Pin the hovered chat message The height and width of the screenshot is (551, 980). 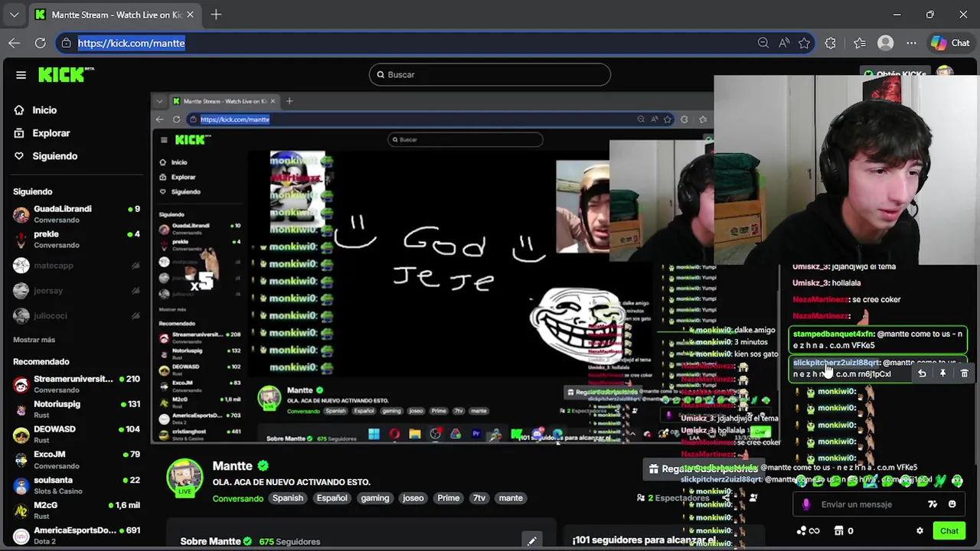point(942,373)
